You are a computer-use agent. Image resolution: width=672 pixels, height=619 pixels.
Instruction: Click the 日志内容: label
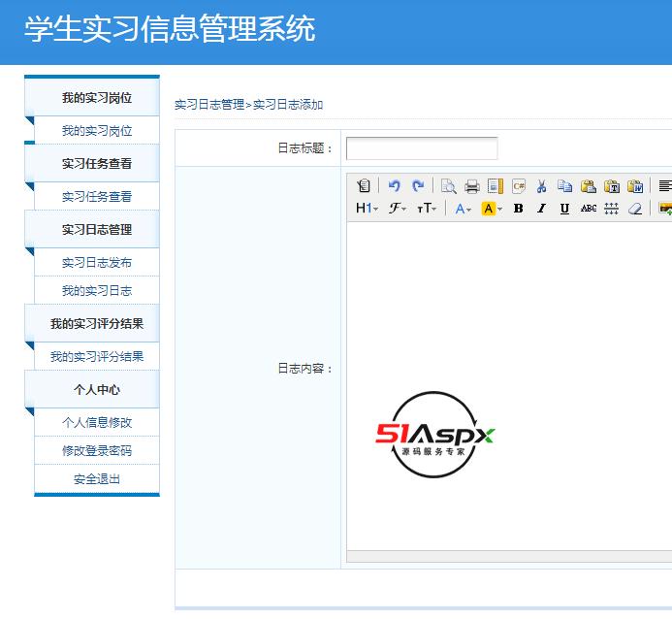305,369
